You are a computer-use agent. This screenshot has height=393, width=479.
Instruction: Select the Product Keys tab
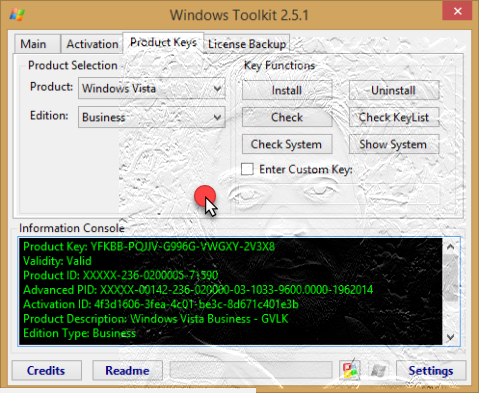[163, 43]
